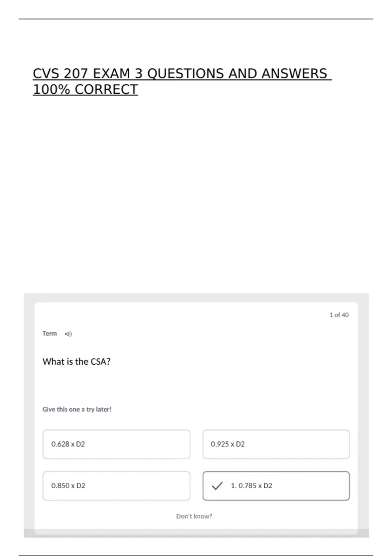Screen dimensions: 392x556
Task: Click the "1 of 40" question counter
Action: pyautogui.click(x=339, y=315)
